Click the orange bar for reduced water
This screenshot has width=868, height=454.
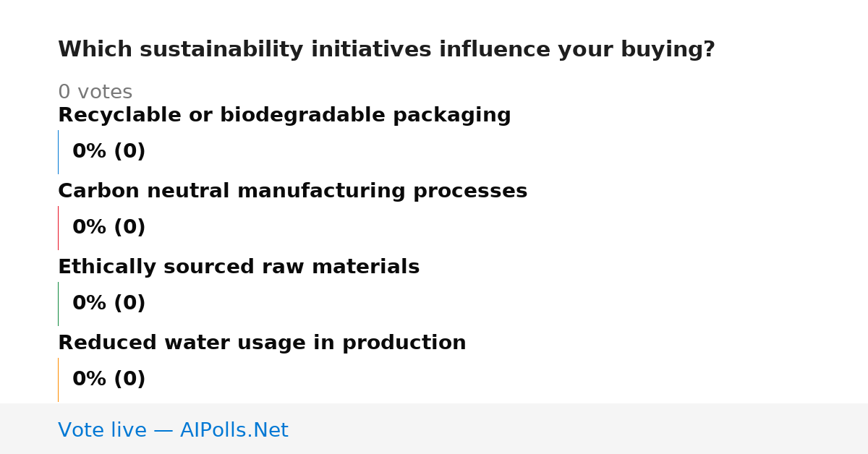(x=58, y=380)
